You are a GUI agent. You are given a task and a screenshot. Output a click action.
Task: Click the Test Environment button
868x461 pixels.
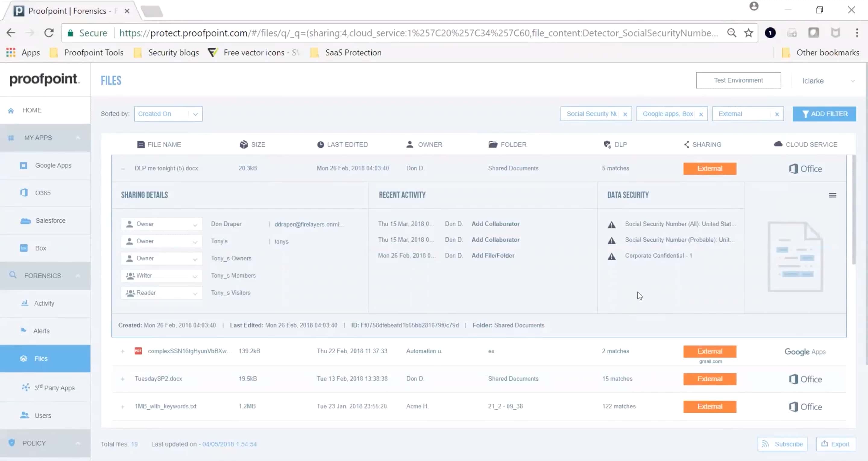pyautogui.click(x=738, y=80)
